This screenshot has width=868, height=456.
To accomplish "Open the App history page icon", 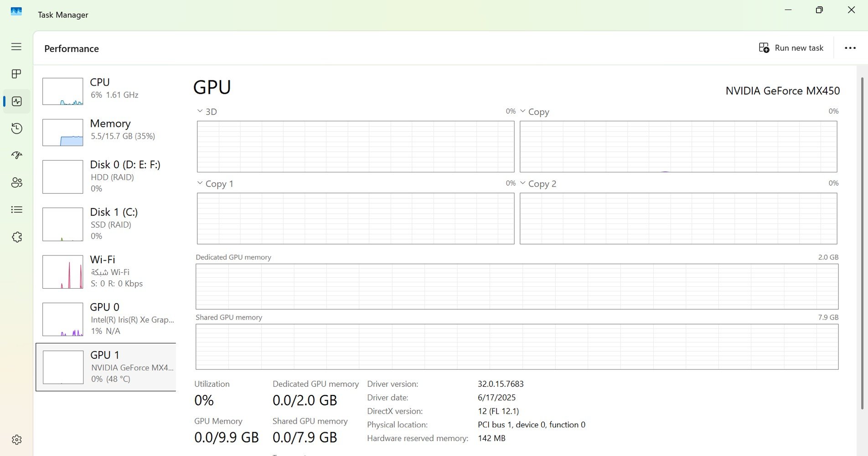I will 16,128.
